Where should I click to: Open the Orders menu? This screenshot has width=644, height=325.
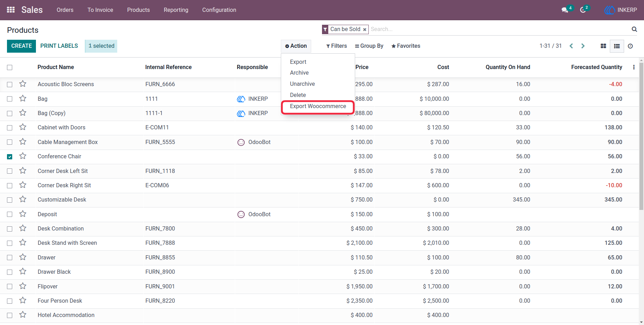pos(65,10)
